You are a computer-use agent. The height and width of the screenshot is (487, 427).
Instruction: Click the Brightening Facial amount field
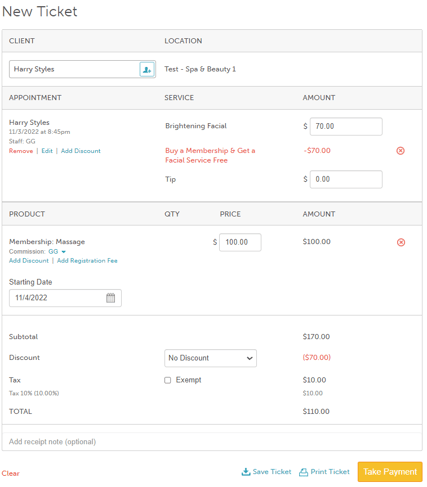[x=346, y=126]
